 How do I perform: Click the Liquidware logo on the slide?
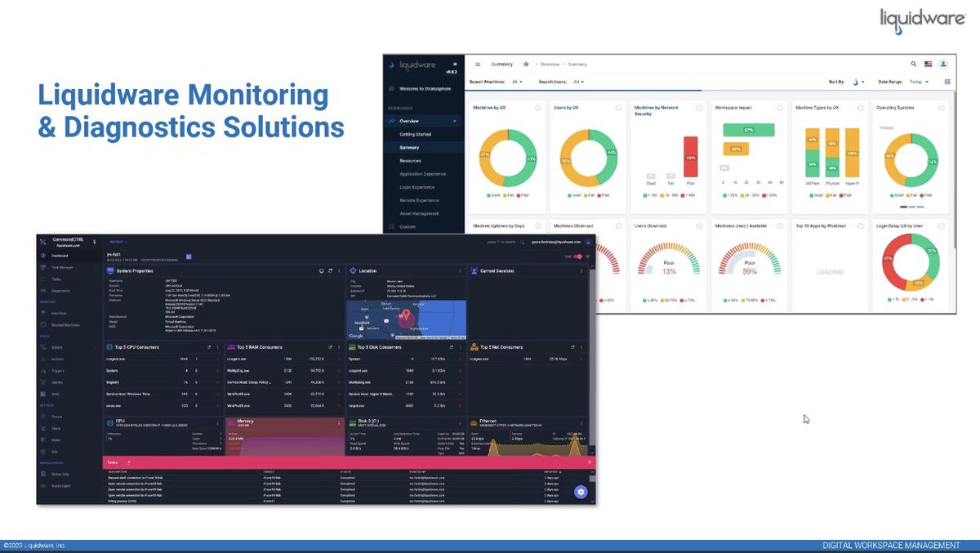(x=922, y=20)
